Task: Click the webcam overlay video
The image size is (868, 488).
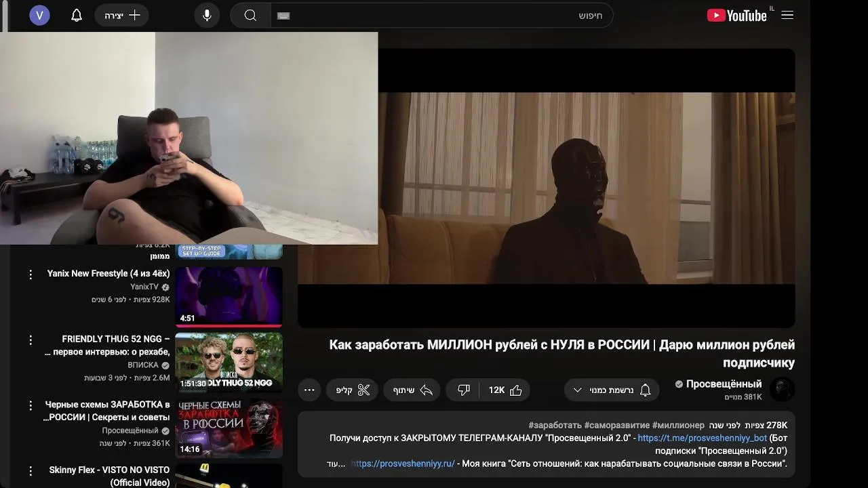Action: [189, 138]
